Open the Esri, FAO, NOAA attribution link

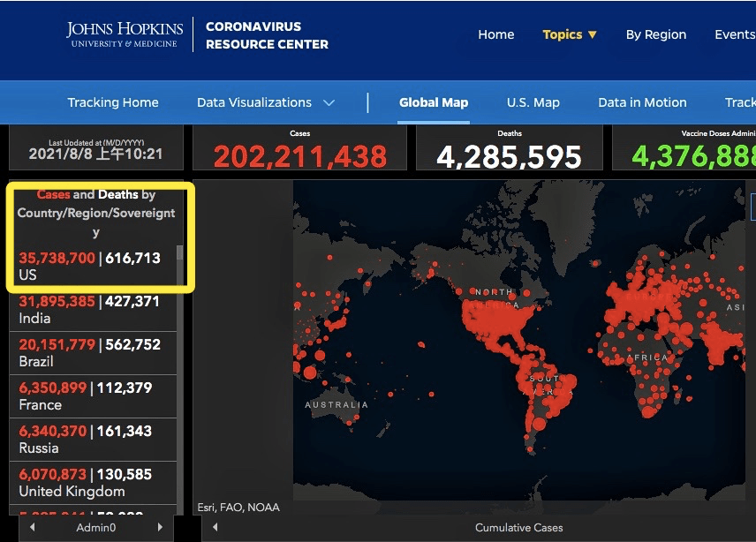[x=239, y=507]
